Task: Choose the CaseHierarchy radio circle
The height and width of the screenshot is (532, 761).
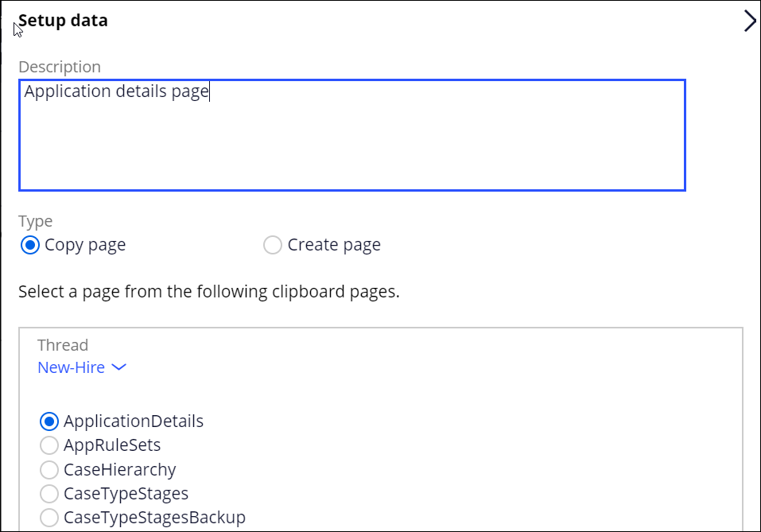Action: pyautogui.click(x=49, y=469)
